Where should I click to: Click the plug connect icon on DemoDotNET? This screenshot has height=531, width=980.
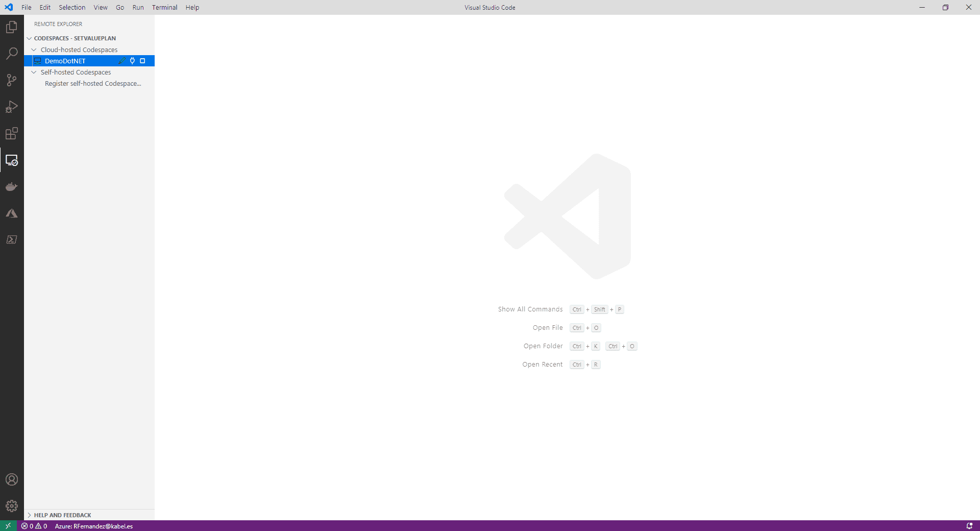tap(132, 61)
